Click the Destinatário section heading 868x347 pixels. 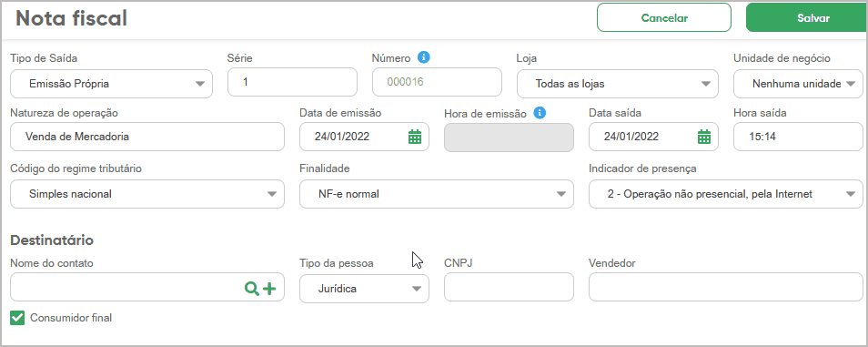(52, 240)
